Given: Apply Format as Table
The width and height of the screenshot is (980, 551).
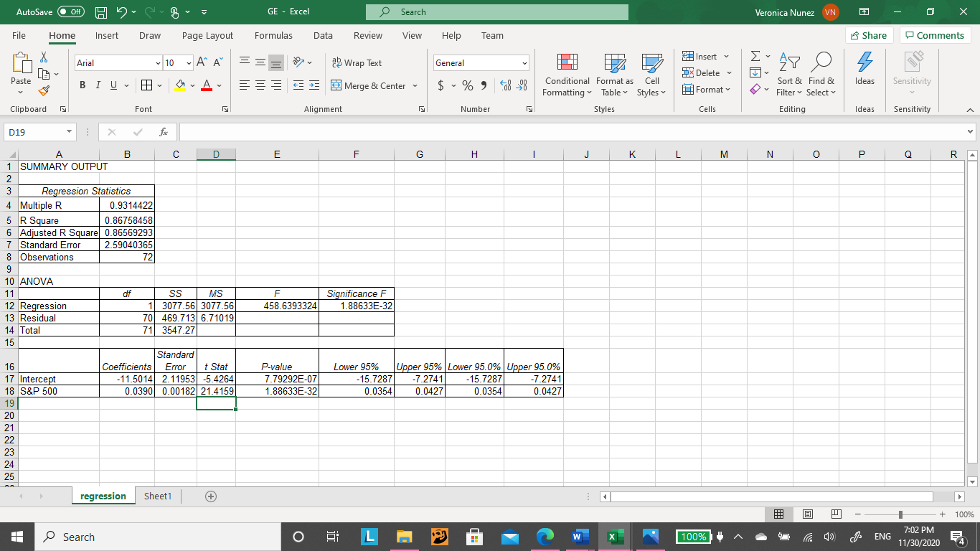Looking at the screenshot, I should pyautogui.click(x=614, y=75).
